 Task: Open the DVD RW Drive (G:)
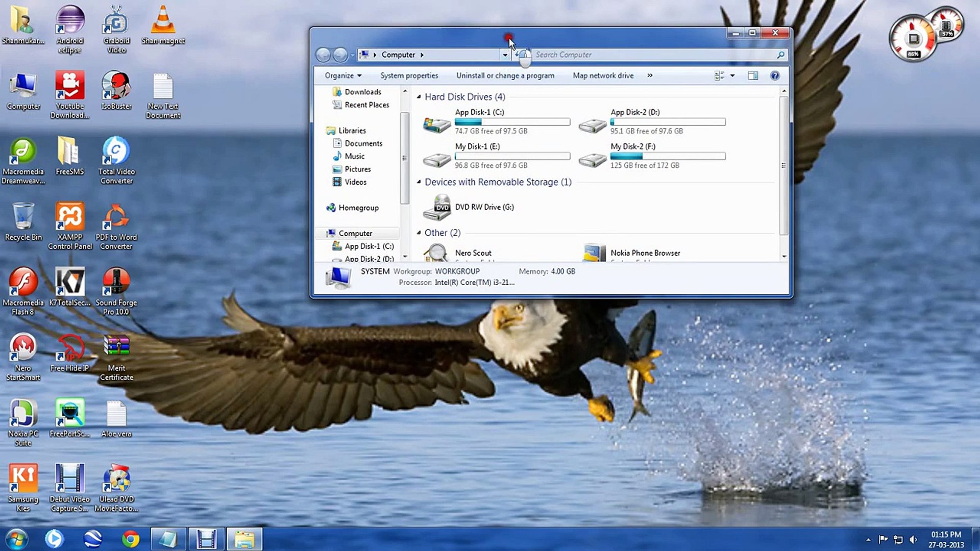tap(484, 207)
